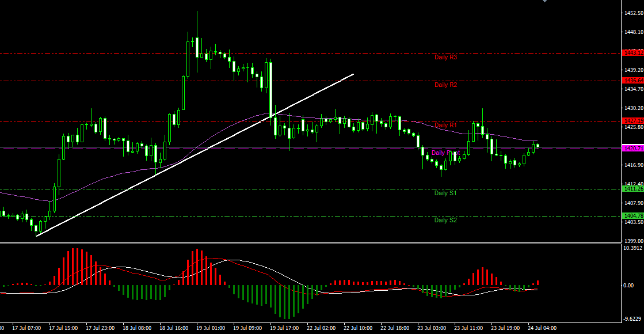Click the 1443.12 red price tag
The width and height of the screenshot is (644, 334).
click(633, 52)
